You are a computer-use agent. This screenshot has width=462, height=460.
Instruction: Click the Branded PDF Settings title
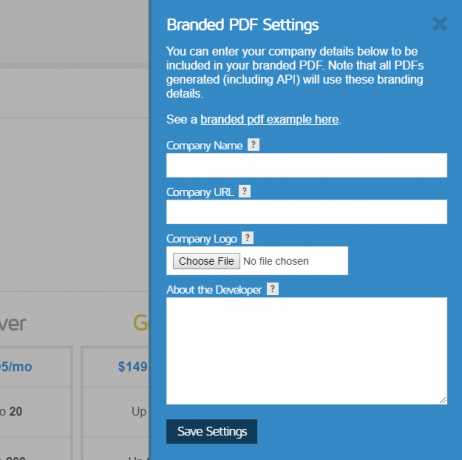pos(243,25)
